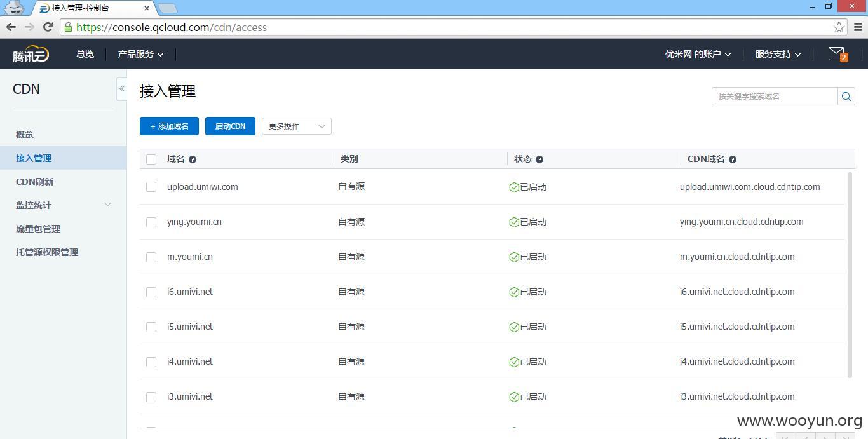Check the upload.umiwi.com row checkbox
868x439 pixels.
pos(151,187)
